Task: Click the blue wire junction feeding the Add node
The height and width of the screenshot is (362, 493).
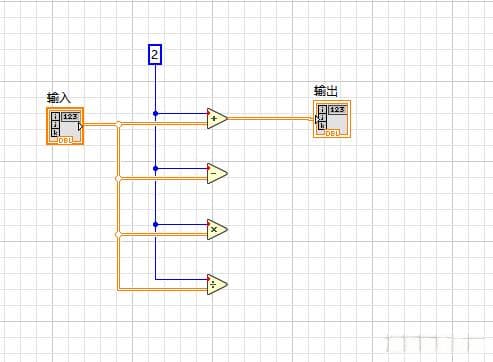Action: pos(155,114)
